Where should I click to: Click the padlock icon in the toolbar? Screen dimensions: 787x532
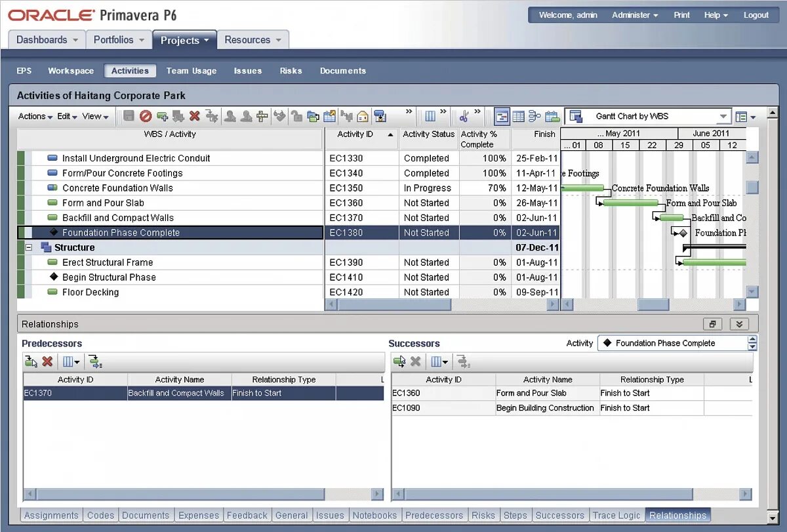(297, 116)
